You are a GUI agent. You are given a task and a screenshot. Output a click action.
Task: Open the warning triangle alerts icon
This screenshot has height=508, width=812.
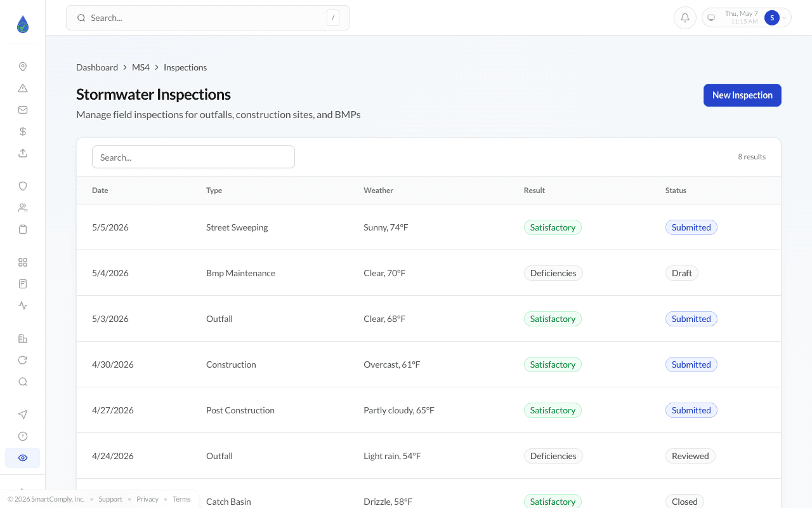[23, 88]
